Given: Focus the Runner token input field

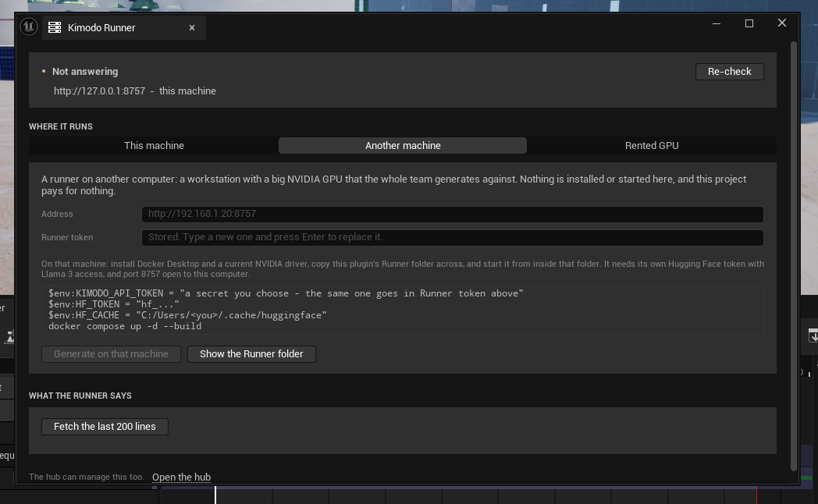Looking at the screenshot, I should (452, 238).
